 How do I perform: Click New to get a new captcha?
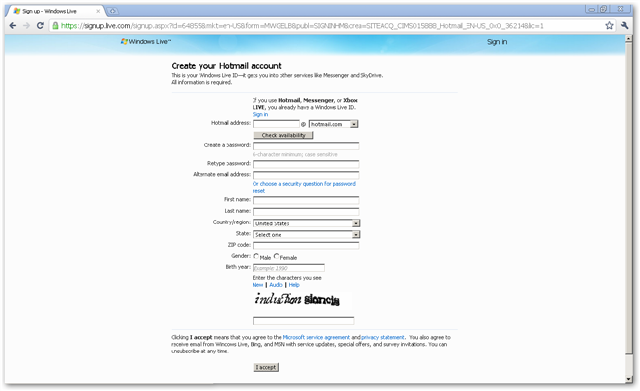pyautogui.click(x=258, y=285)
